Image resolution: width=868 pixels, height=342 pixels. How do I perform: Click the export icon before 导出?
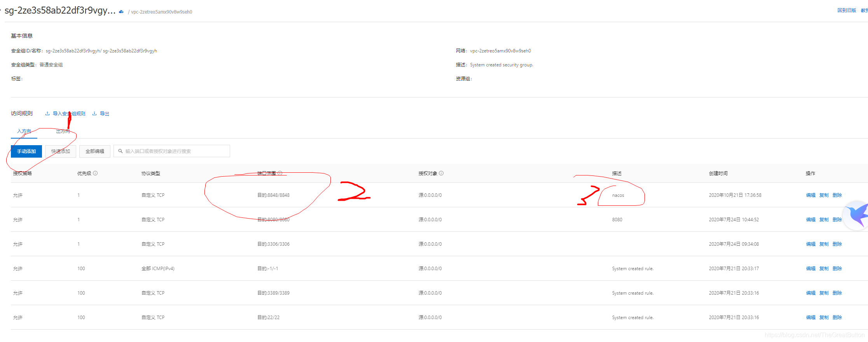click(x=94, y=114)
